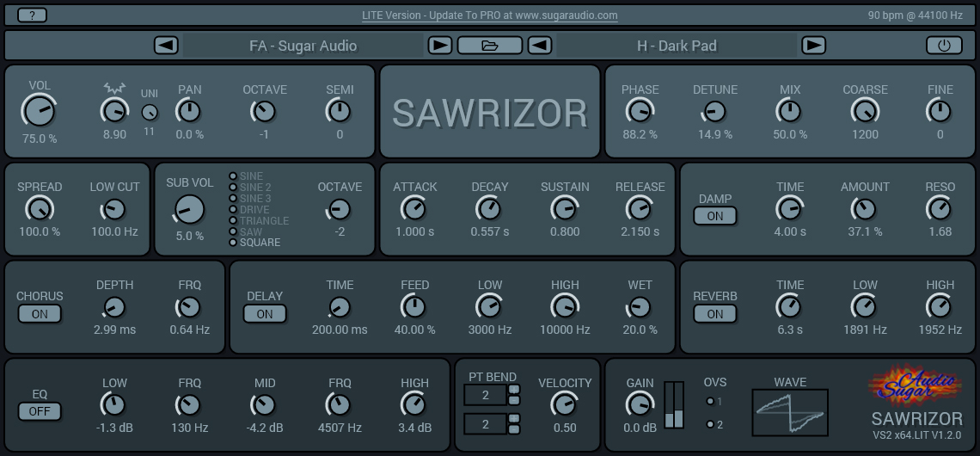
Task: Click the upper PT BEND increment arrow
Action: coord(514,389)
